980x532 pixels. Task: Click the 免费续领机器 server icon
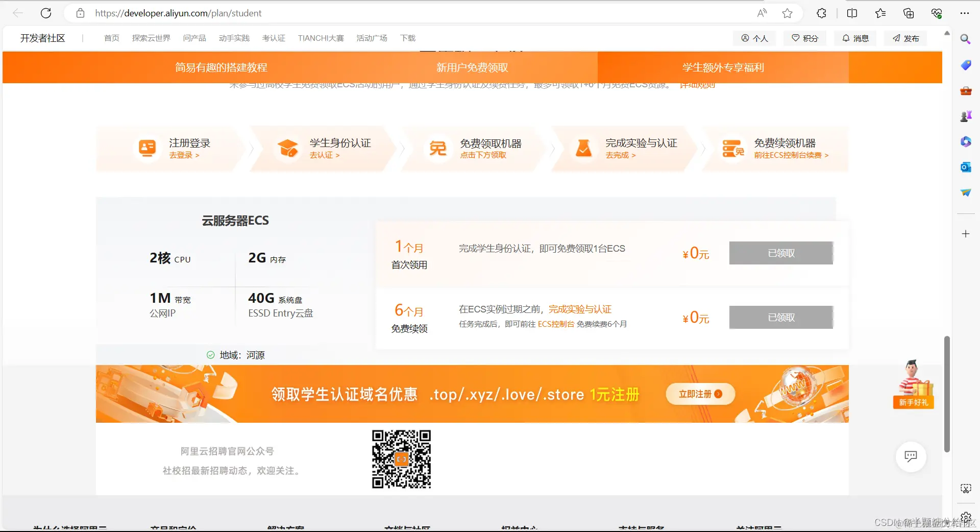[733, 148]
